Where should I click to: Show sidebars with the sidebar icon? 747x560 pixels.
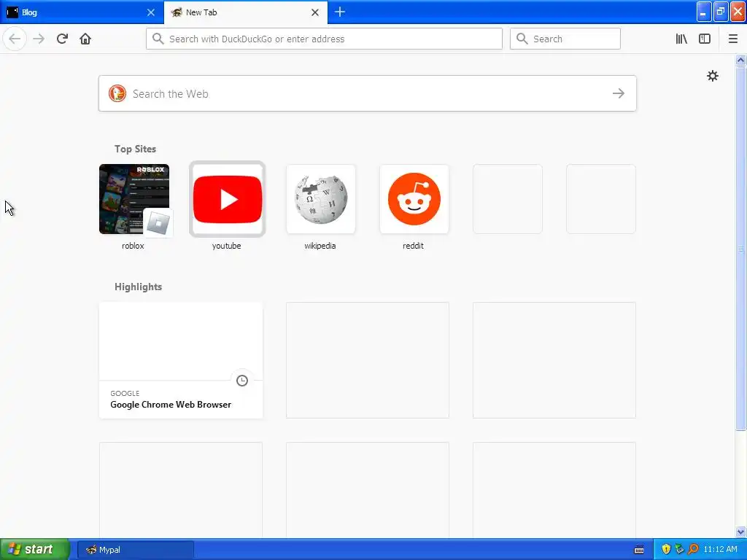pyautogui.click(x=705, y=39)
